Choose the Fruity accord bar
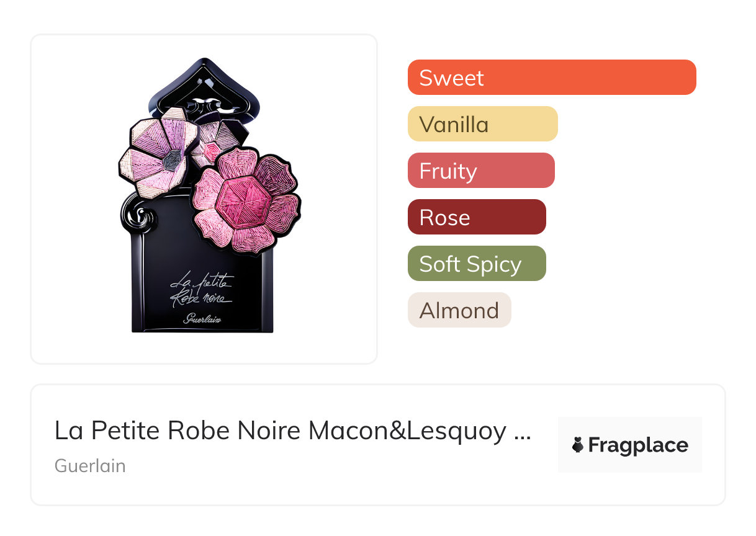 coord(480,171)
